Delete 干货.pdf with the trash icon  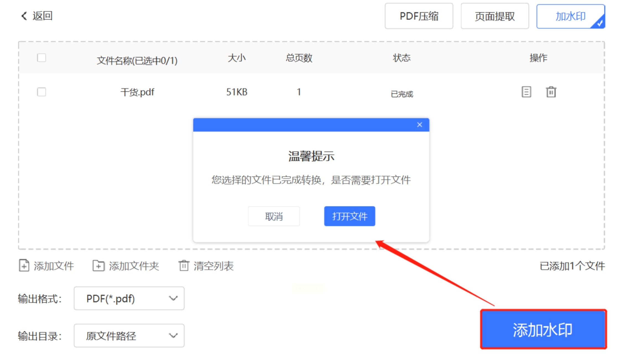pyautogui.click(x=551, y=92)
